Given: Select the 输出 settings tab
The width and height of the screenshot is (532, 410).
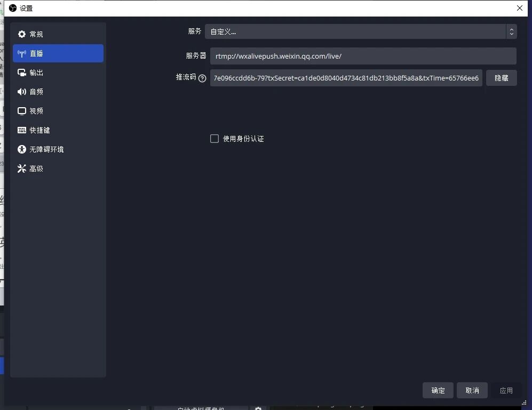Looking at the screenshot, I should click(x=58, y=73).
